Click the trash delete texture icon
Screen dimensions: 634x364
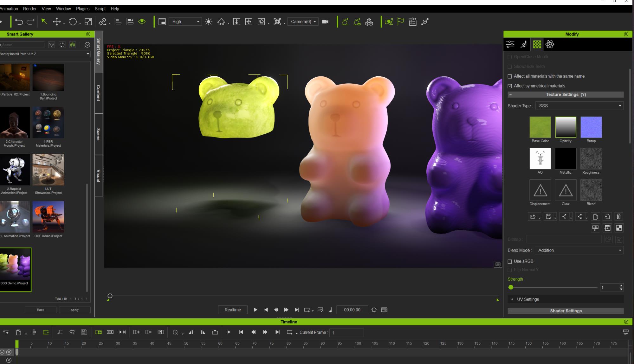619,216
